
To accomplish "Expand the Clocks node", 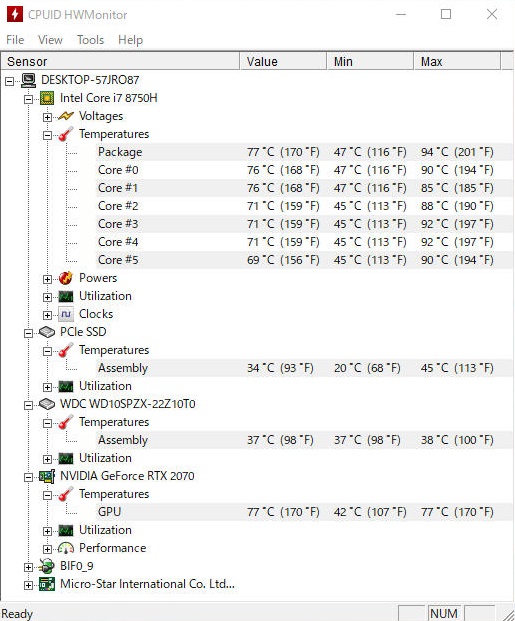I will click(47, 315).
